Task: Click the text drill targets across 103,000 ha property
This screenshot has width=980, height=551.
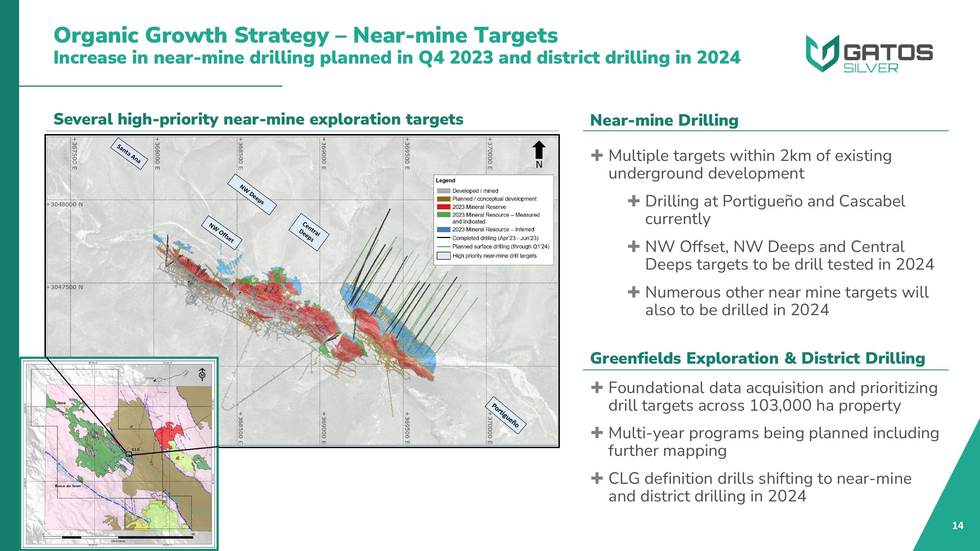Action: point(755,406)
